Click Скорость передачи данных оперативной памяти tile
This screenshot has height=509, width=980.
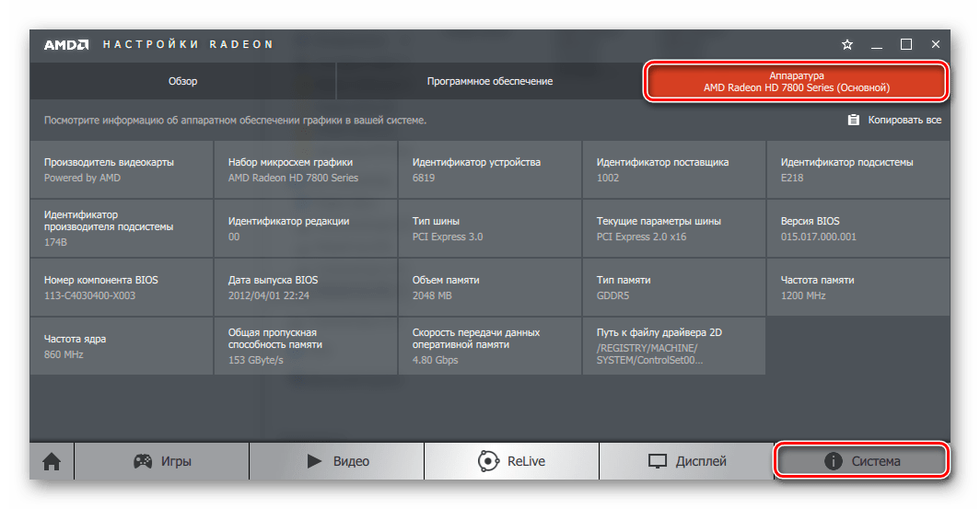[490, 346]
